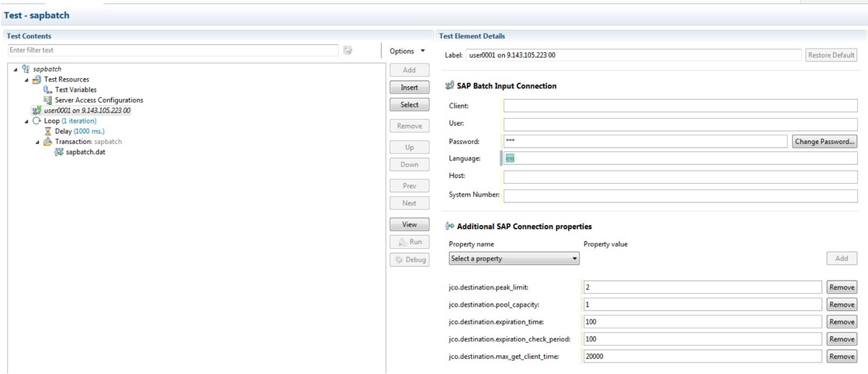Click the Run button
The height and width of the screenshot is (374, 868).
409,242
